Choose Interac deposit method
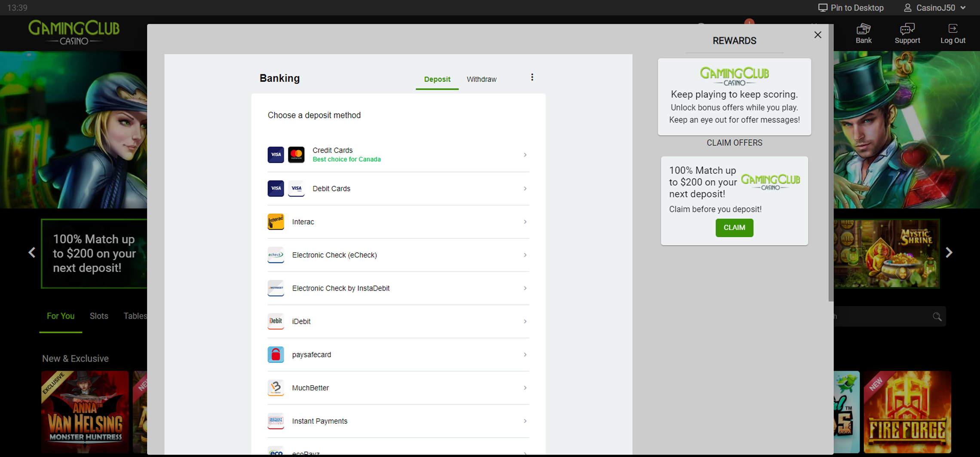Image resolution: width=980 pixels, height=457 pixels. pos(398,222)
